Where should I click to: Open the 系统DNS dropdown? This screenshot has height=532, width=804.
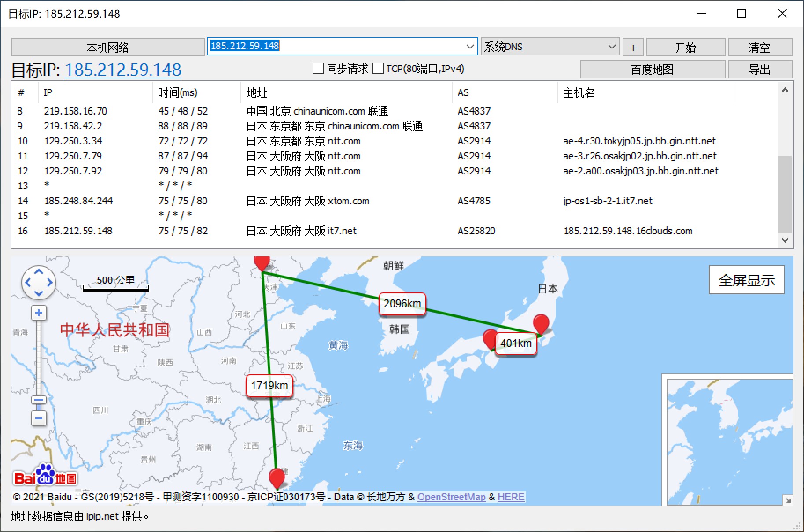coord(550,47)
